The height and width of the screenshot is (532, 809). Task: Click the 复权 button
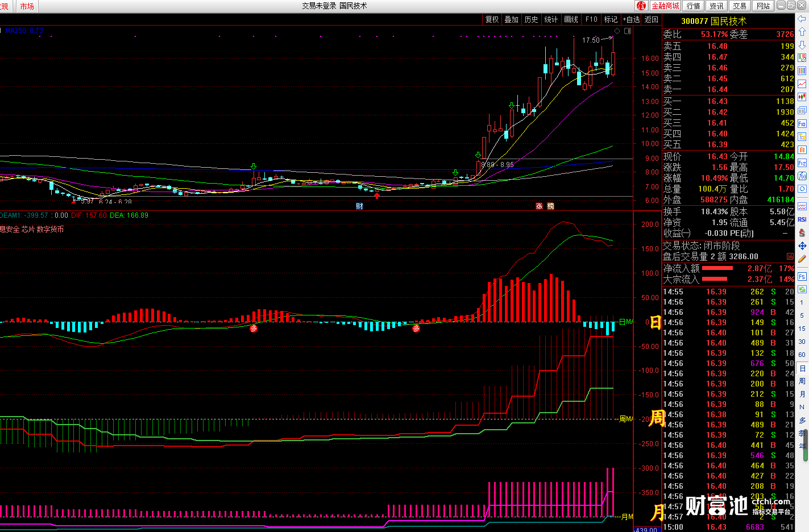(x=492, y=19)
